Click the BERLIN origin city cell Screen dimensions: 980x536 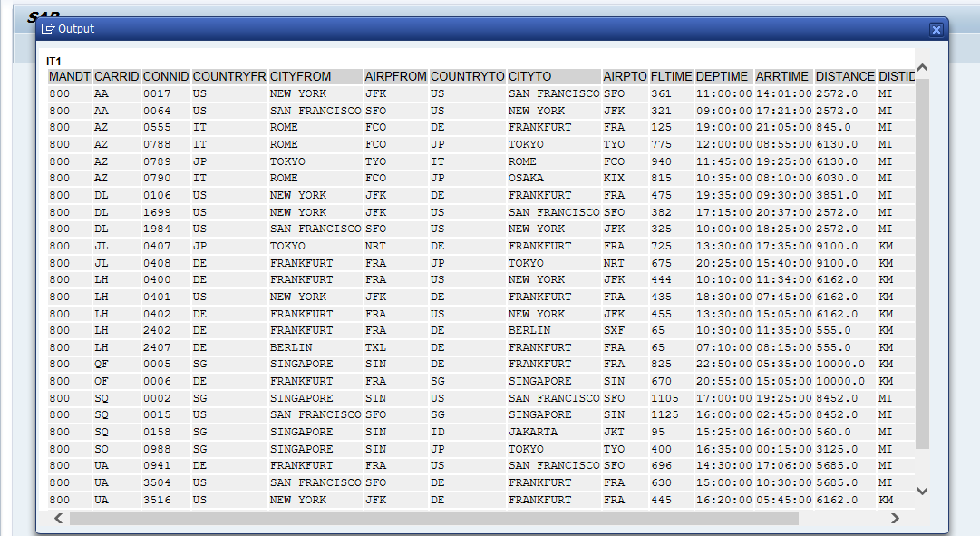coord(315,347)
